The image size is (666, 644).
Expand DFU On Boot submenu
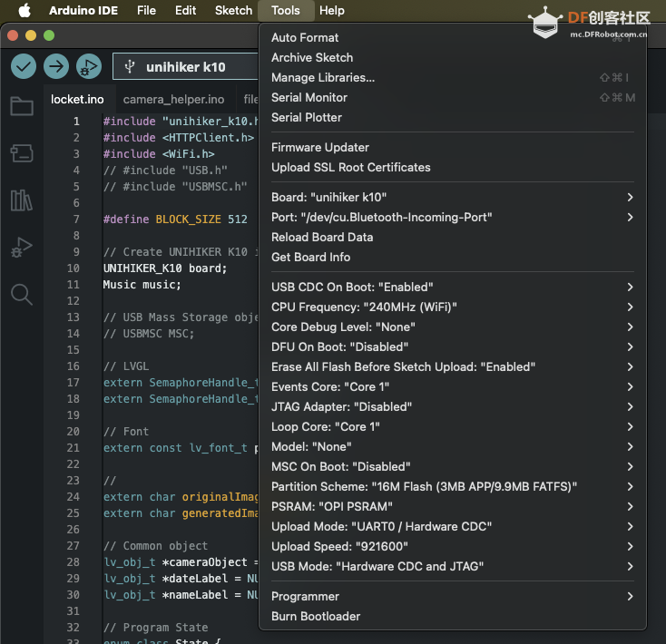453,346
